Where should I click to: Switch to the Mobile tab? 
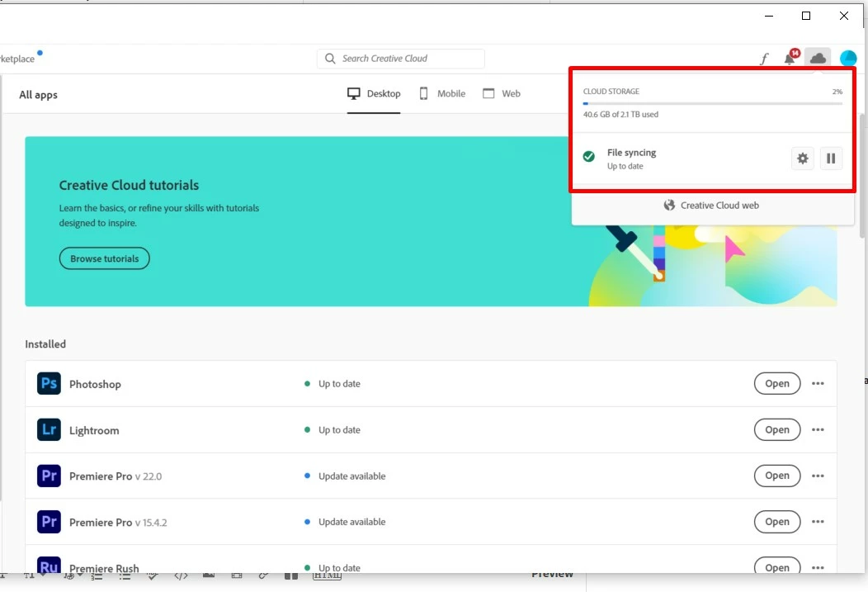442,93
